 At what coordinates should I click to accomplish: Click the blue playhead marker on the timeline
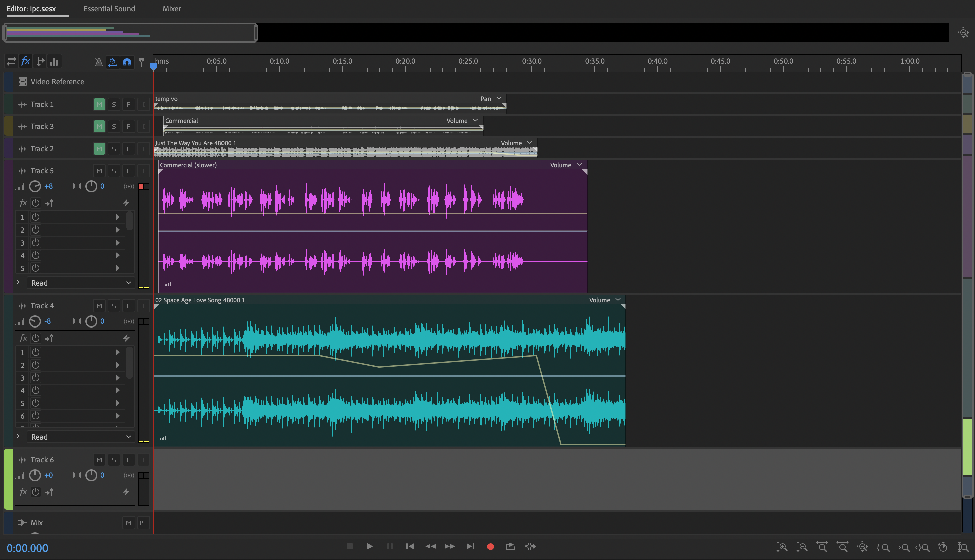click(x=154, y=66)
